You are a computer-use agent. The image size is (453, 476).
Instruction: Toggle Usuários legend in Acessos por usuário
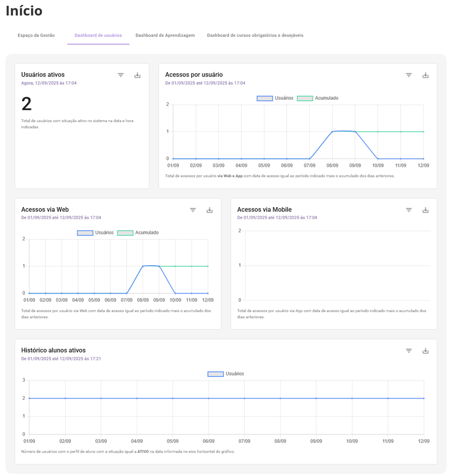275,98
